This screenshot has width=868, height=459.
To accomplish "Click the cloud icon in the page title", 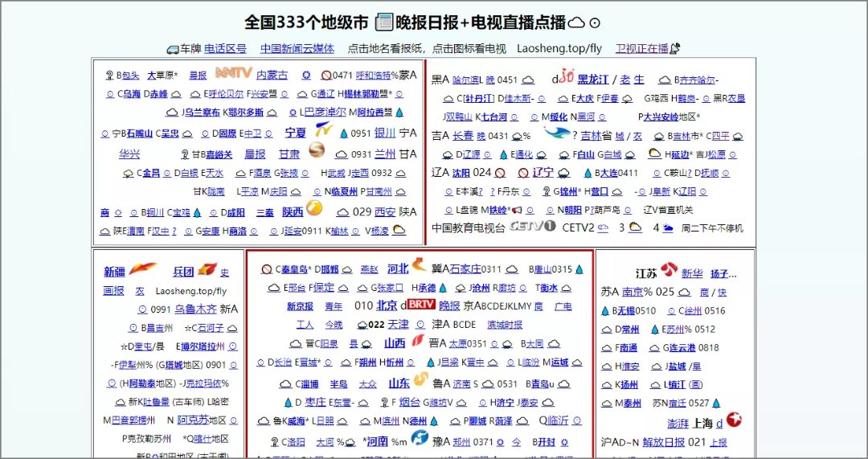I will 577,23.
